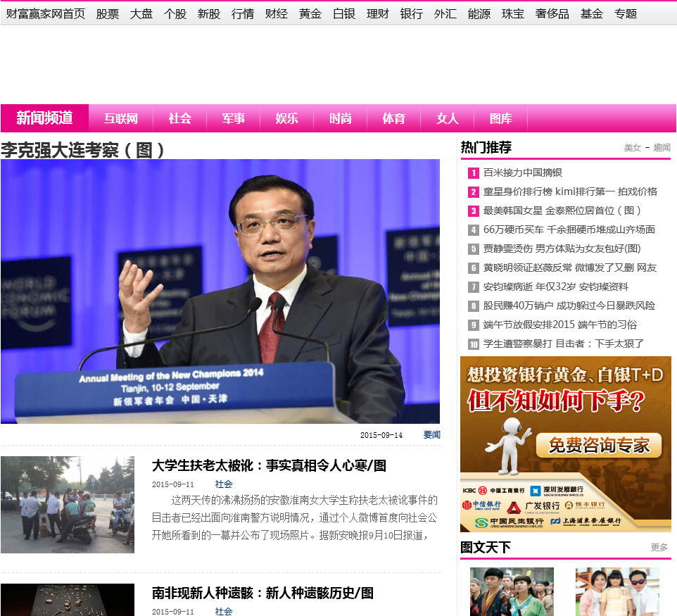Open hot item 黄晓明领证赵薇反常
Screen dimensions: 677x616
coord(570,268)
